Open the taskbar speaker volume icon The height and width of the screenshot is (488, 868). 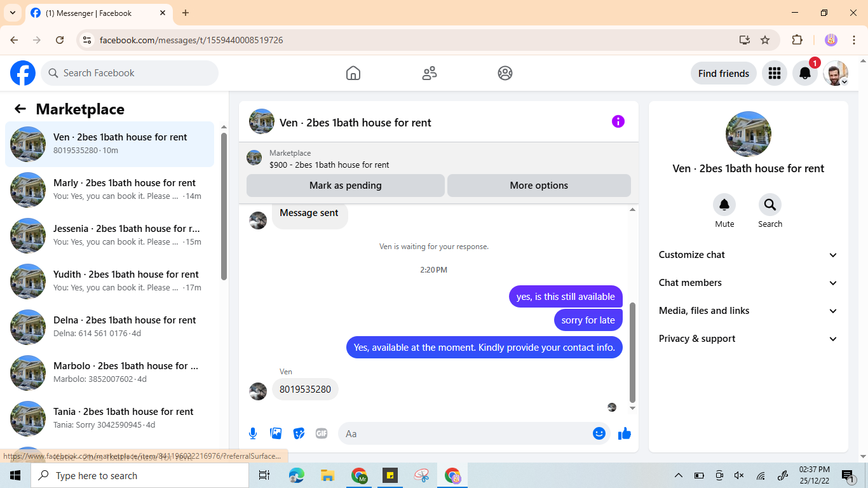click(x=739, y=475)
